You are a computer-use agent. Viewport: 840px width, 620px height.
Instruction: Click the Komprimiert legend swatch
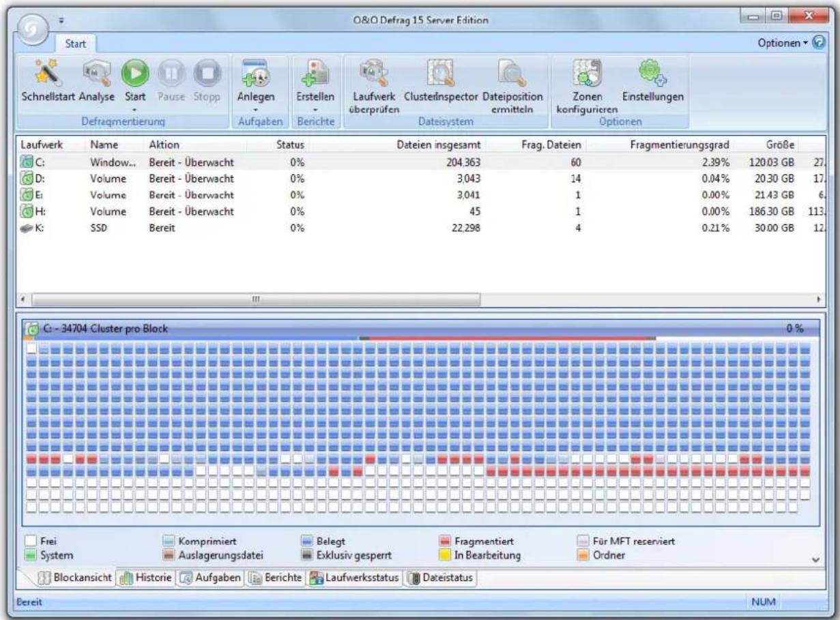point(167,541)
